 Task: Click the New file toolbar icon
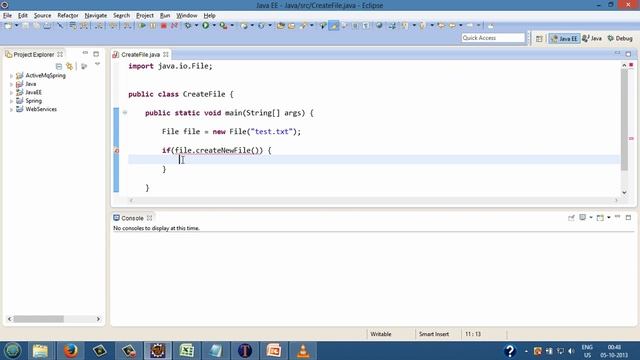(8, 25)
